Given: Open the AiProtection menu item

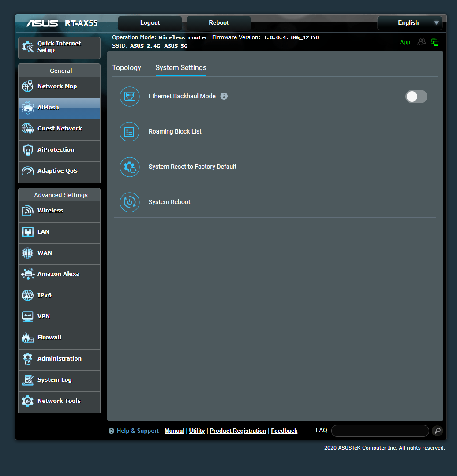Looking at the screenshot, I should click(x=59, y=151).
